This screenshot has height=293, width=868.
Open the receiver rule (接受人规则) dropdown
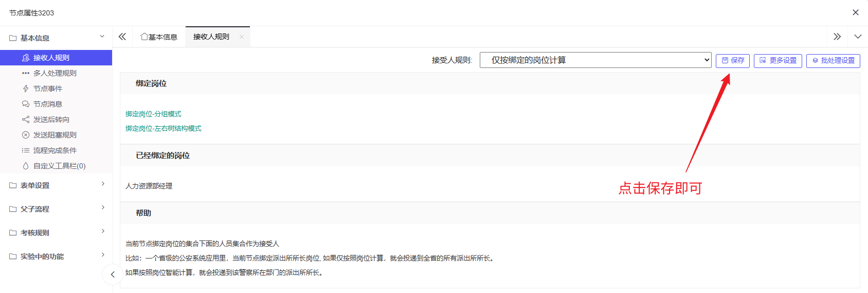coord(595,60)
